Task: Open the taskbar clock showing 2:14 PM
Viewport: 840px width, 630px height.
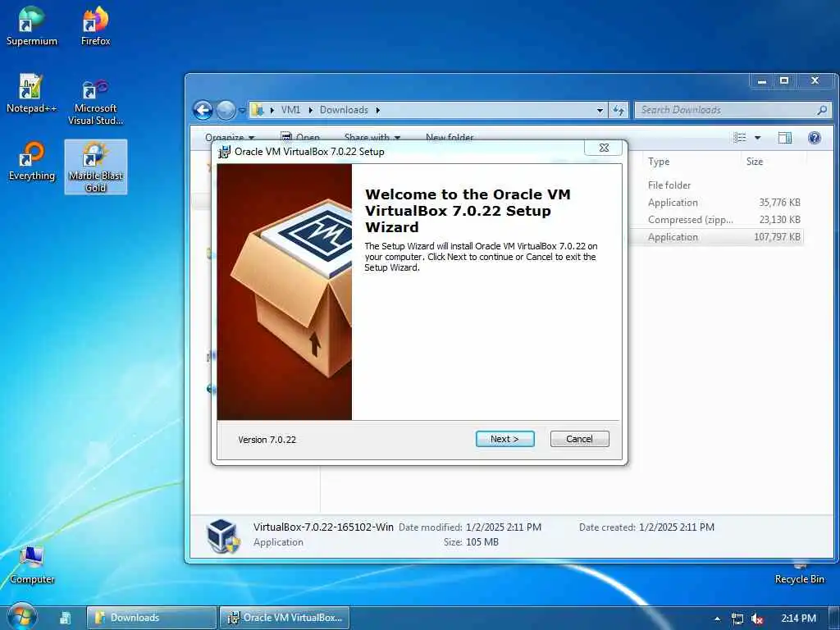Action: [798, 619]
